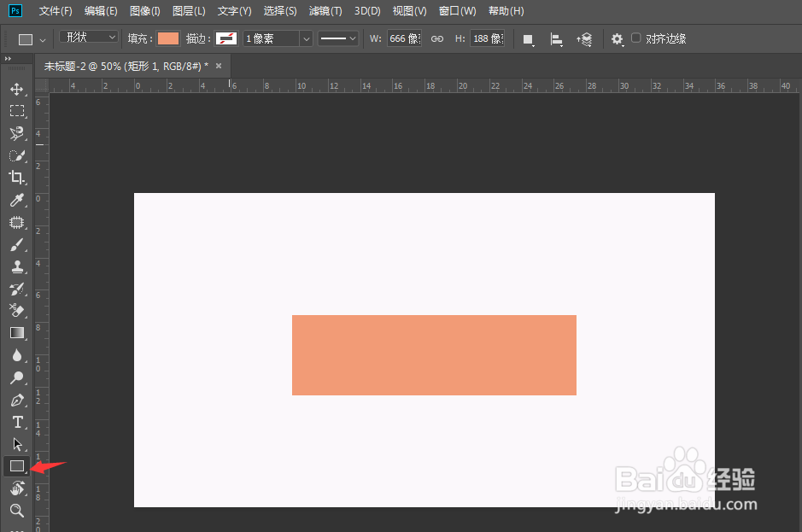Image resolution: width=802 pixels, height=532 pixels.
Task: Open the 滤镜 Filter menu
Action: (x=325, y=10)
